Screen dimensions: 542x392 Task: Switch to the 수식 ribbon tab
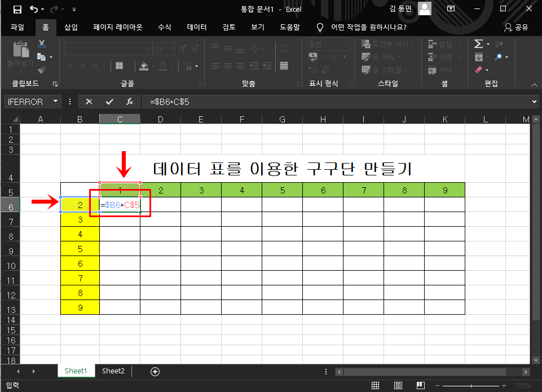point(165,27)
